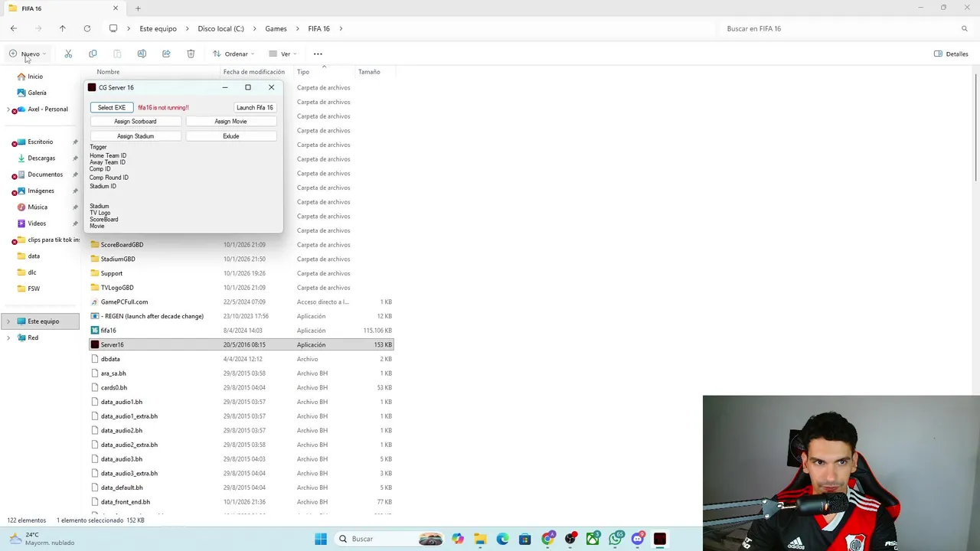
Task: Navigate to Games in breadcrumb path
Action: pyautogui.click(x=276, y=28)
